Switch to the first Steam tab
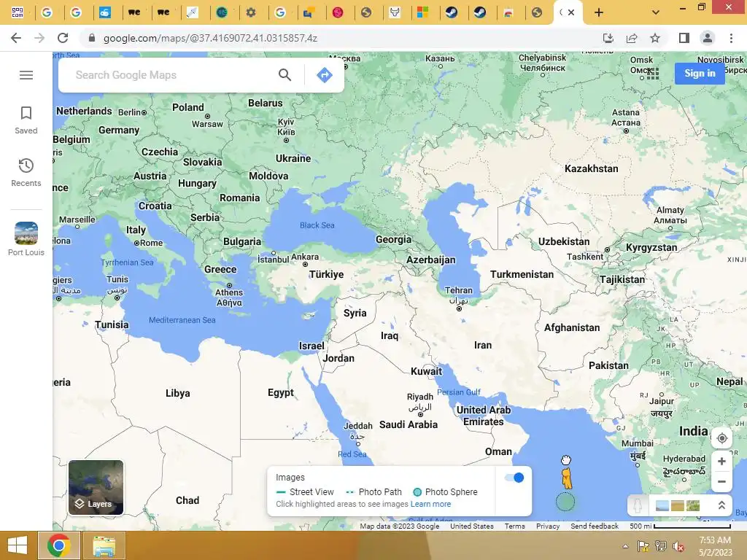This screenshot has width=747, height=560. click(x=451, y=12)
